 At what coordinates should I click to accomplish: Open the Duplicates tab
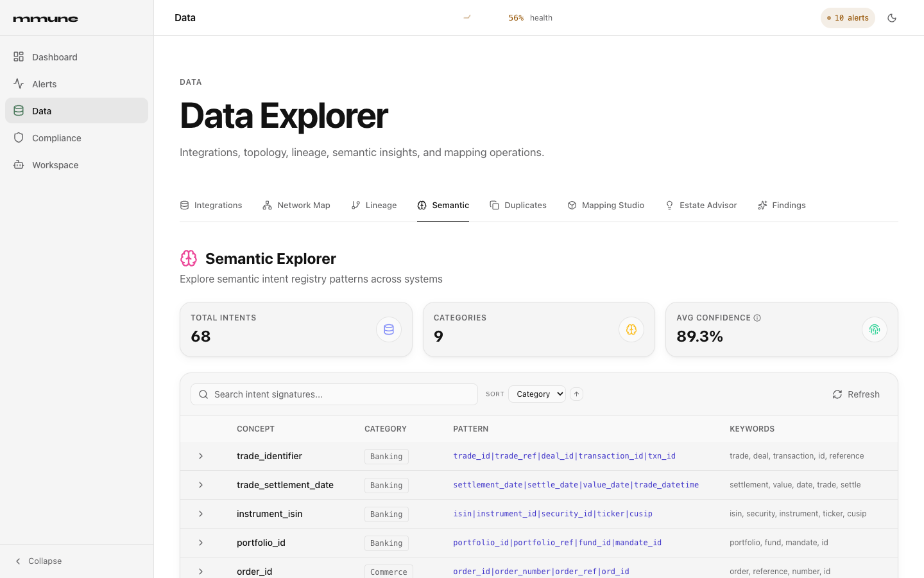coord(518,206)
